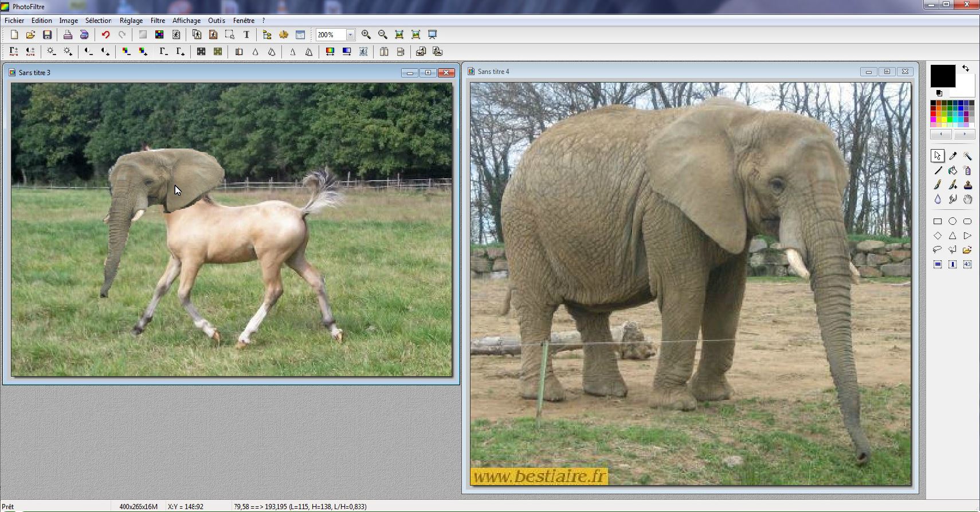Select the Smudge finger tool

pos(952,199)
